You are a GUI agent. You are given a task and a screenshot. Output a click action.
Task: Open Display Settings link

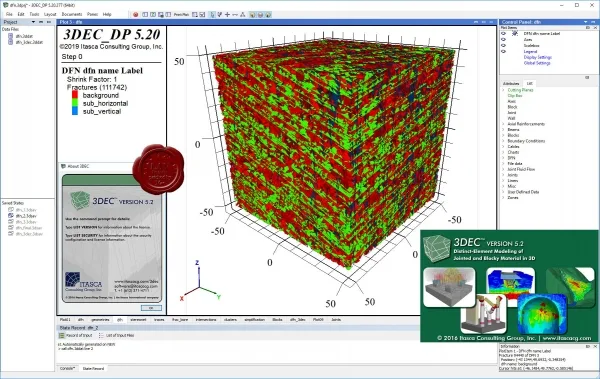point(538,57)
